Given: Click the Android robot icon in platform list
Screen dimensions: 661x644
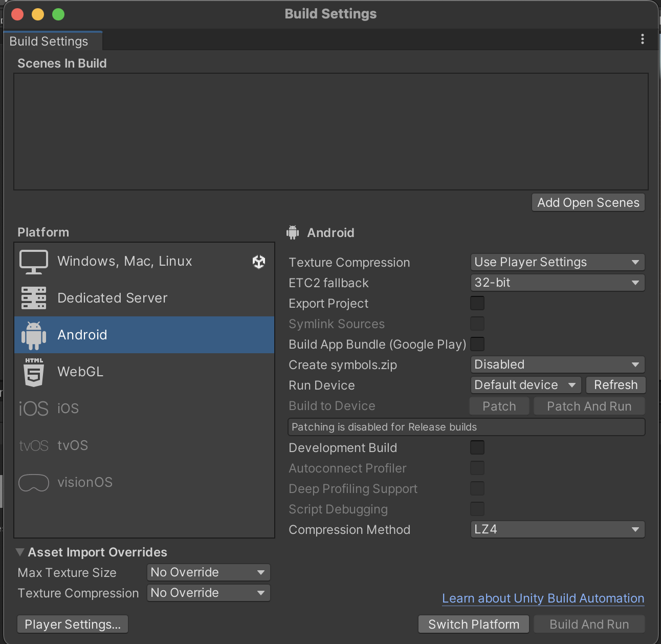Looking at the screenshot, I should (34, 335).
